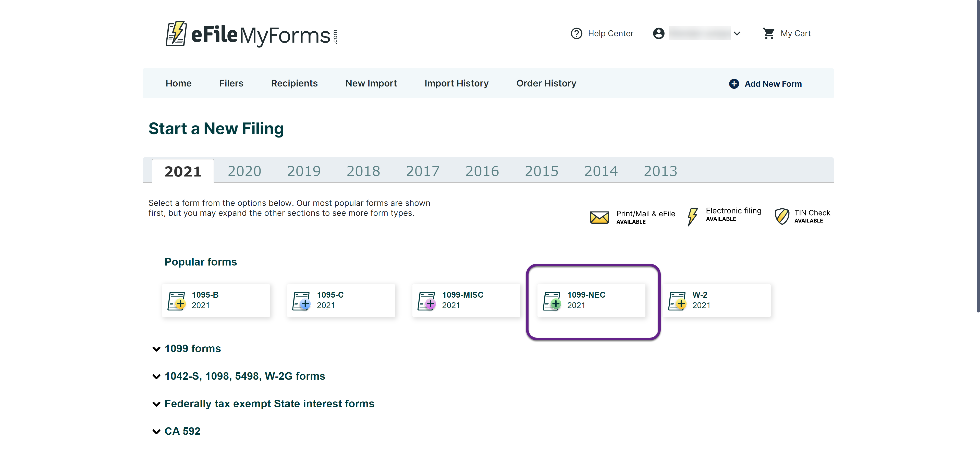Viewport: 980px width, 466px height.
Task: Open the Help Center question mark icon
Action: pyautogui.click(x=576, y=33)
